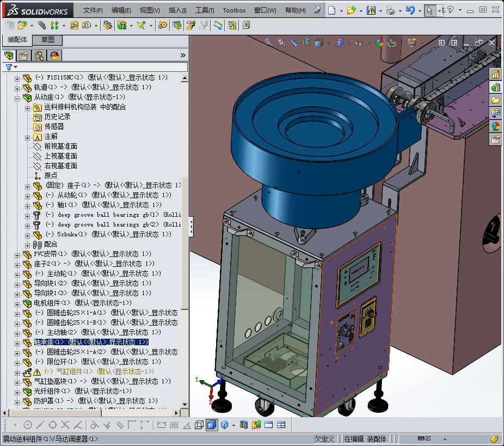Toggle the bottom toolbar Section View icon
Image resolution: width=504 pixels, height=446 pixels.
click(x=244, y=425)
